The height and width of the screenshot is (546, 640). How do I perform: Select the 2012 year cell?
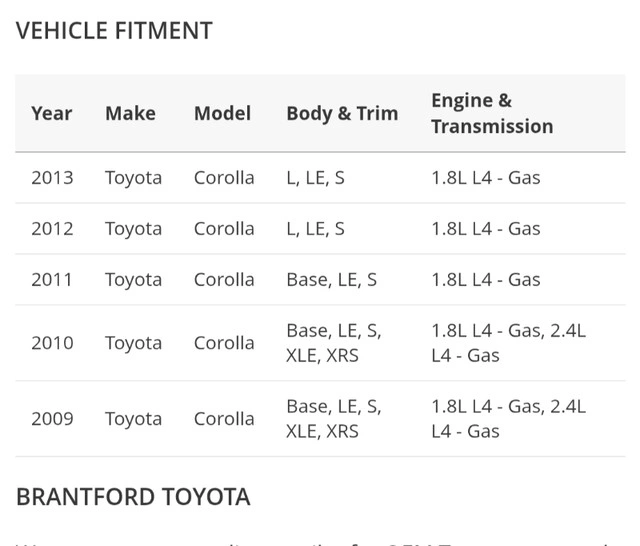point(52,229)
